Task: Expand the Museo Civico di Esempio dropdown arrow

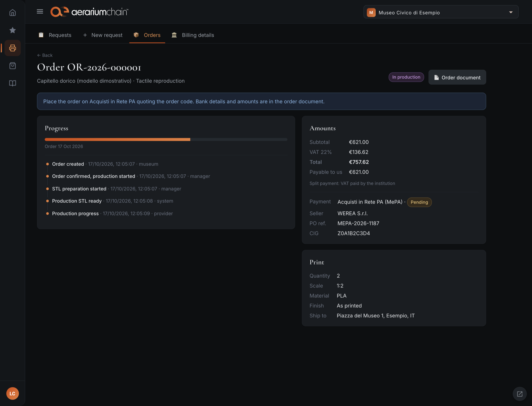Action: (x=511, y=12)
